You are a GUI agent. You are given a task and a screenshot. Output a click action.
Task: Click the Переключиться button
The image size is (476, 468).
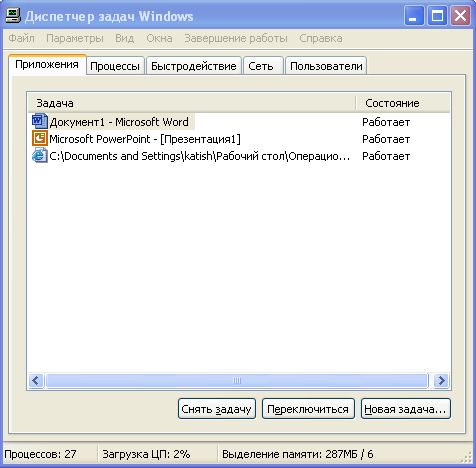308,409
